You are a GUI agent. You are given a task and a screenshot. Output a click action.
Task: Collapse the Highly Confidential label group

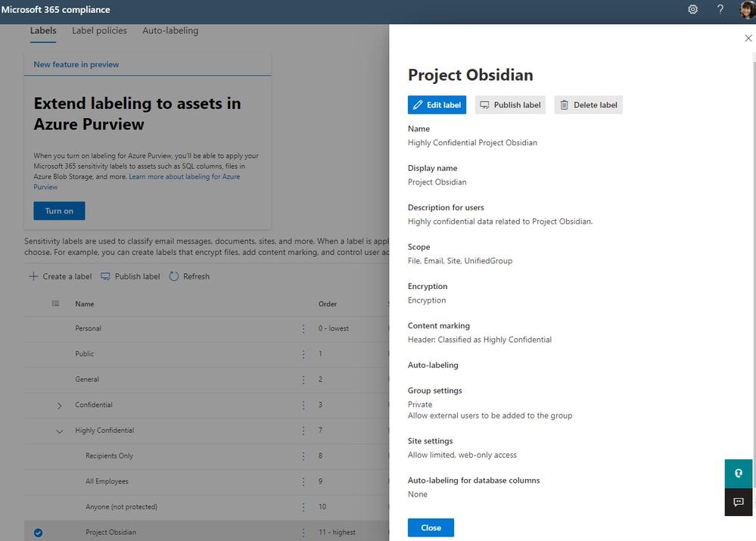pyautogui.click(x=59, y=431)
